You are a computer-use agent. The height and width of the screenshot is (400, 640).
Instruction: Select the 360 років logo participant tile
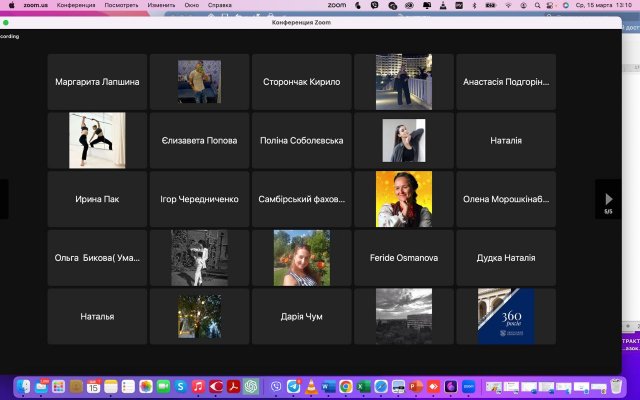coord(506,316)
